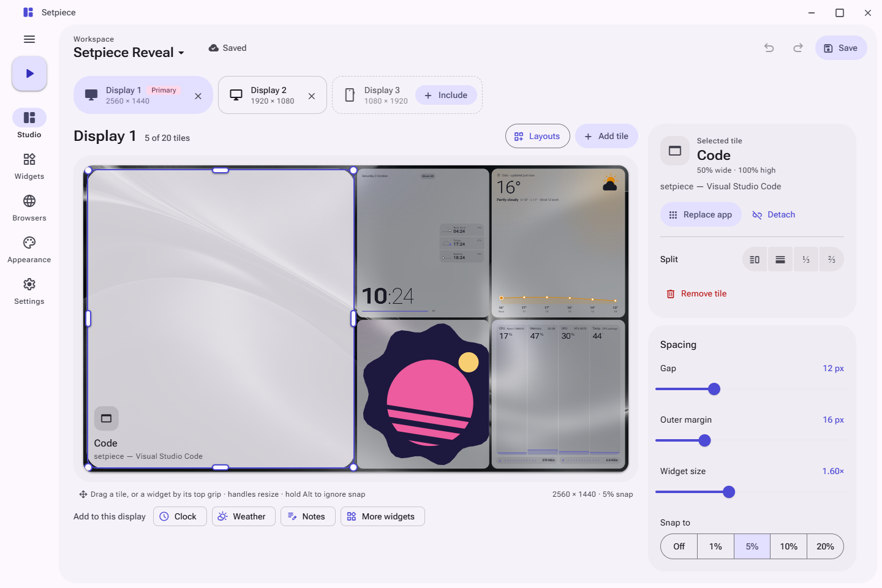Adjust the Gap slider handle

(714, 389)
